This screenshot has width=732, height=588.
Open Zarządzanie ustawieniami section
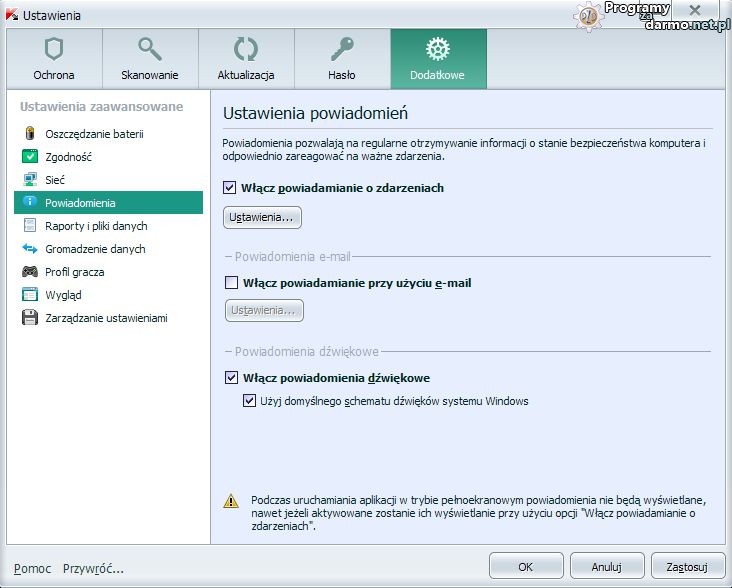tap(108, 318)
